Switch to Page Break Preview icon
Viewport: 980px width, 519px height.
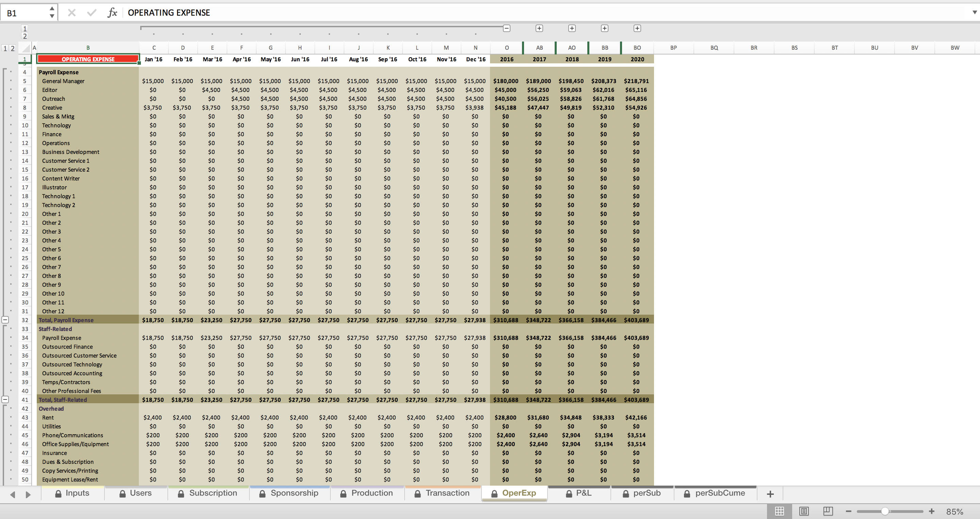pyautogui.click(x=828, y=512)
